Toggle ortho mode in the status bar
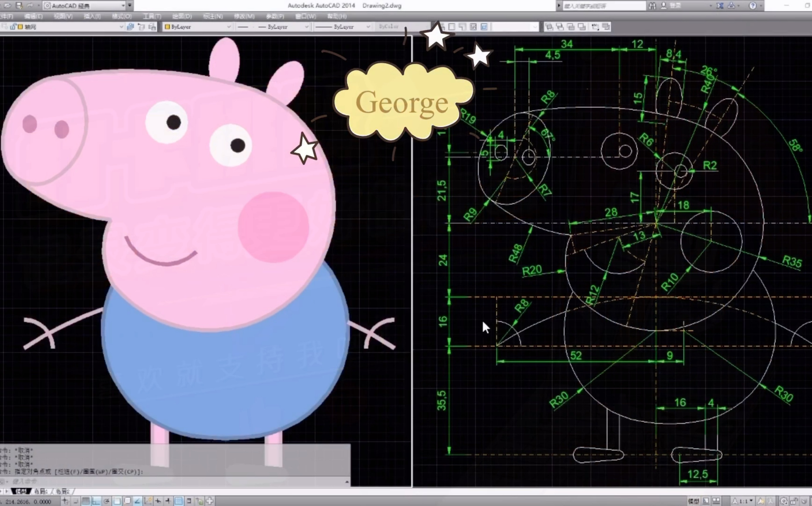The image size is (812, 506). [96, 501]
